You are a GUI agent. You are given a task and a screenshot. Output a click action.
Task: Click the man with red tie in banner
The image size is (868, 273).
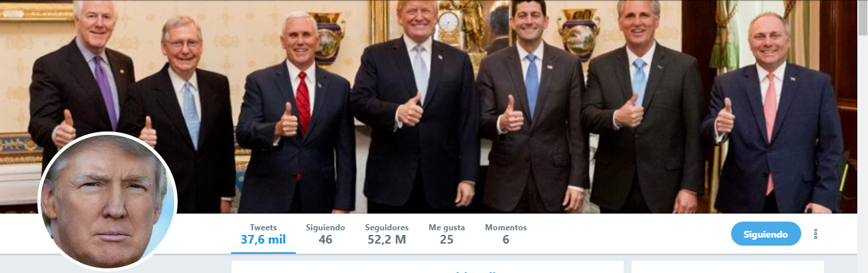point(295,120)
